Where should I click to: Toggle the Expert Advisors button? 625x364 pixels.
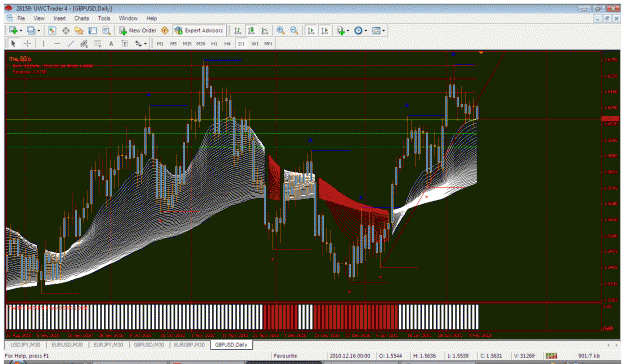(x=199, y=31)
